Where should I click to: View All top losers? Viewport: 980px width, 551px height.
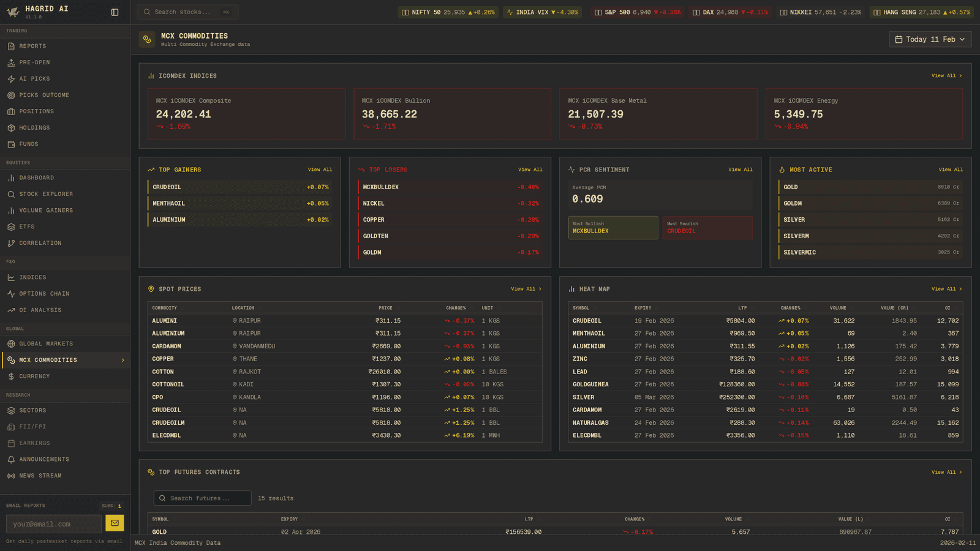click(530, 170)
